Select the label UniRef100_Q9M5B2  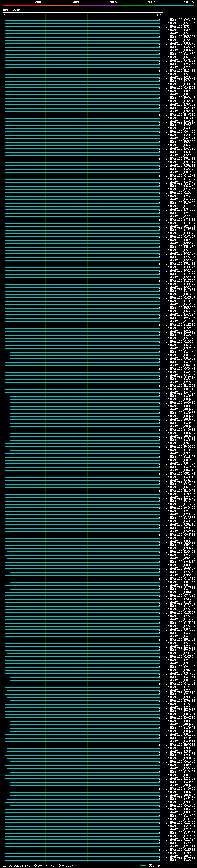pos(180,88)
